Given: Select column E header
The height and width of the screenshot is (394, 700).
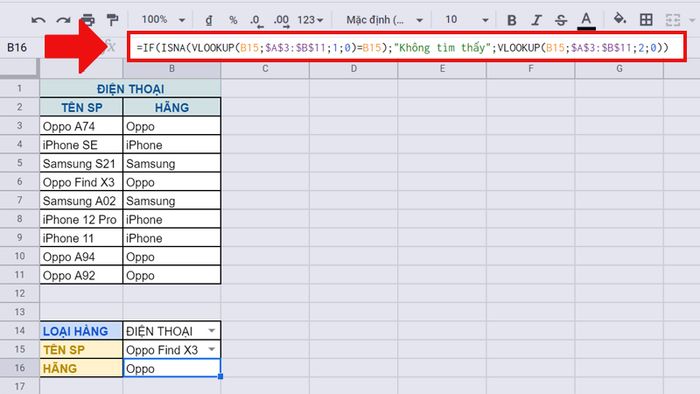Looking at the screenshot, I should click(x=442, y=69).
